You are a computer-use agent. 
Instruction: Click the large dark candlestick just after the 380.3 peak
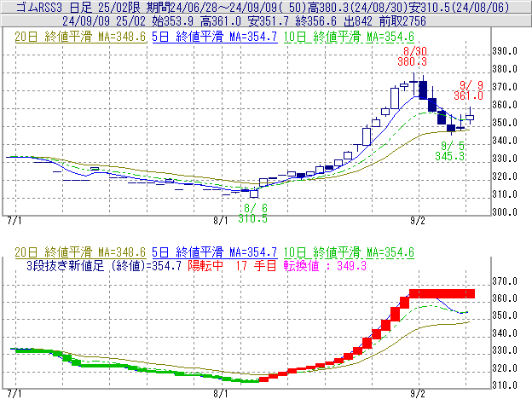click(x=423, y=90)
